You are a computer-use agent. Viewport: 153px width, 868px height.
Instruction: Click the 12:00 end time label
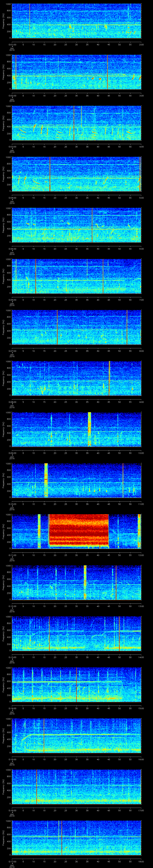[x=141, y=555]
